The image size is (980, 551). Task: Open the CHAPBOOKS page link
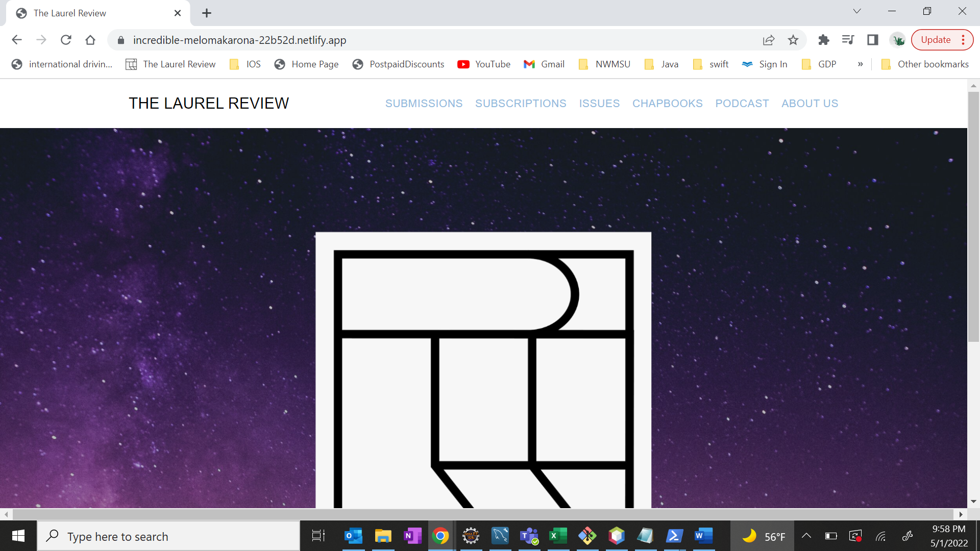pos(667,103)
